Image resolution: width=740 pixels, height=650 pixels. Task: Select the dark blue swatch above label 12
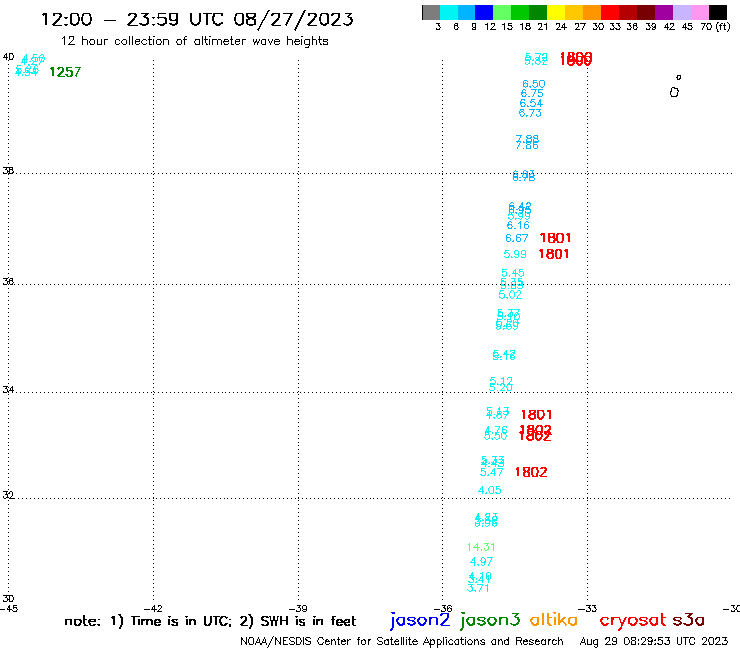tap(484, 12)
